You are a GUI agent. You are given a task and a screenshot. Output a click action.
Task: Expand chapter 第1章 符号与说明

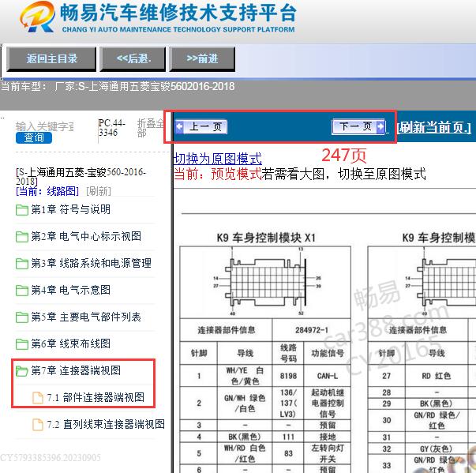[70, 209]
